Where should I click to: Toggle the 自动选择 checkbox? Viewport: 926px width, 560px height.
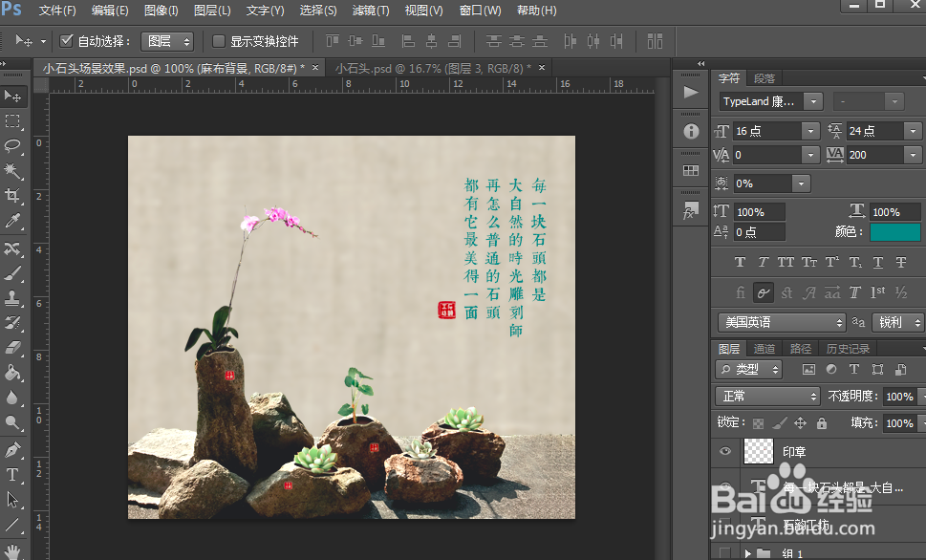click(x=67, y=41)
